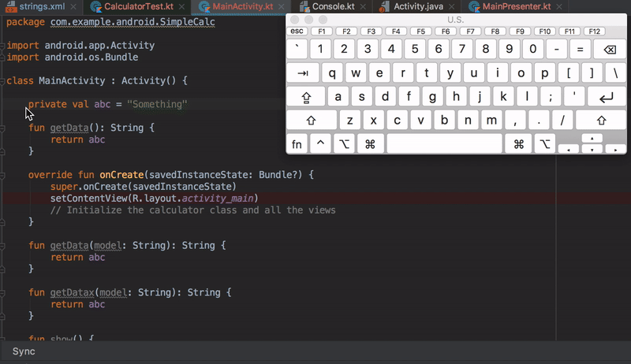Toggle the left command key
The height and width of the screenshot is (364, 631).
370,144
